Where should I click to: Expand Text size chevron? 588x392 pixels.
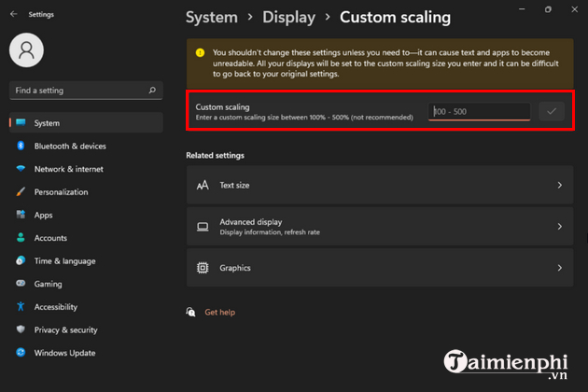(x=559, y=185)
